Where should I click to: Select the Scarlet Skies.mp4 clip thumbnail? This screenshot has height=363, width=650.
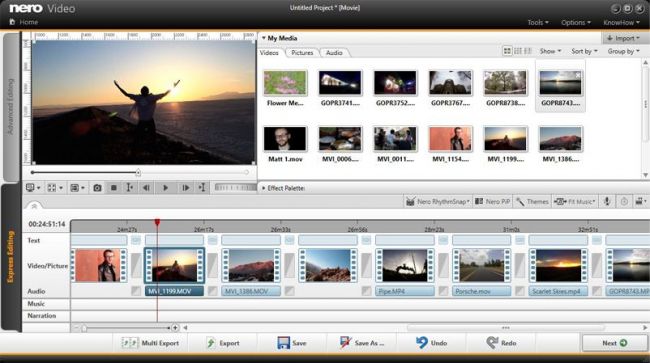[558, 265]
